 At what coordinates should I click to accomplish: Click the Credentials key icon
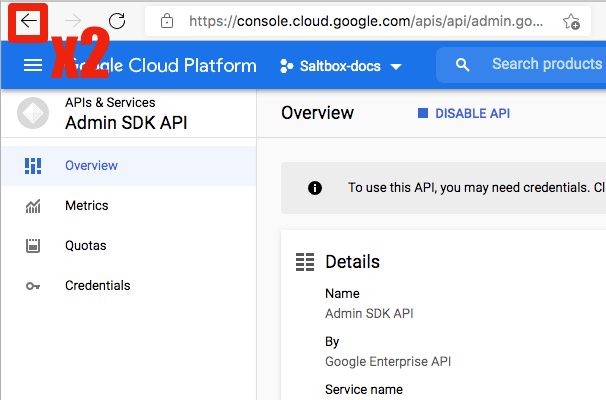pyautogui.click(x=33, y=286)
